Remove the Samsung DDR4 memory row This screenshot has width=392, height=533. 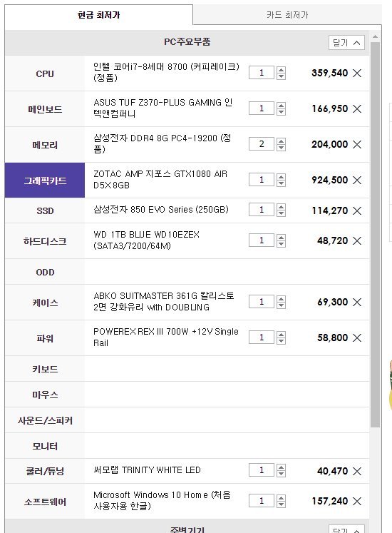click(356, 144)
